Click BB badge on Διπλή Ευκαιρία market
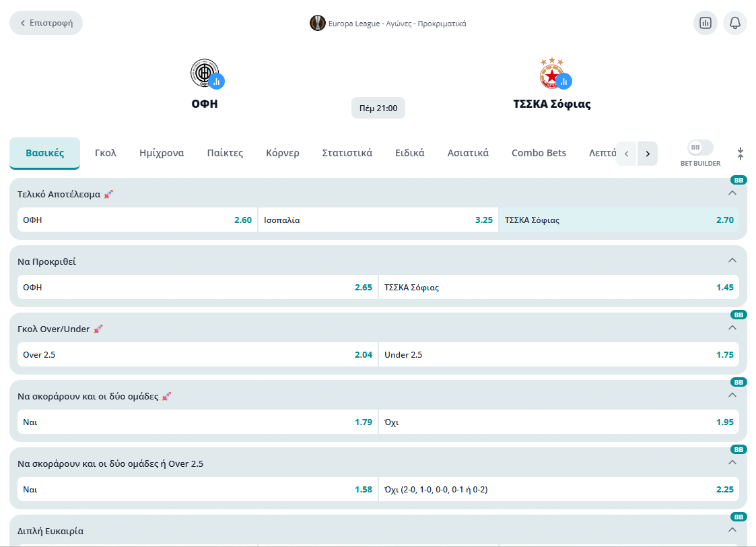The height and width of the screenshot is (547, 756). point(738,517)
